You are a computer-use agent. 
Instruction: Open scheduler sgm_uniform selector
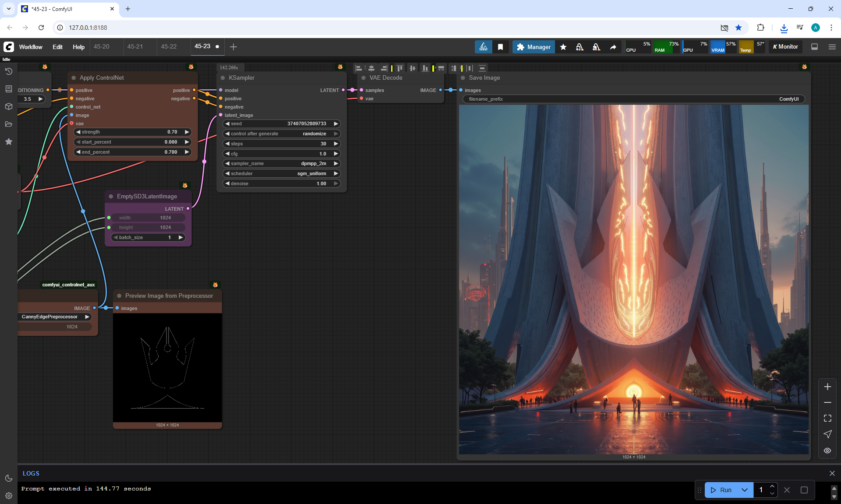[282, 173]
